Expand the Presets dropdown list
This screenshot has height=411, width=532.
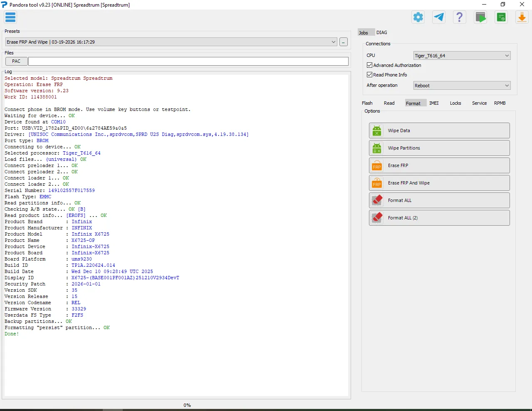[x=334, y=42]
